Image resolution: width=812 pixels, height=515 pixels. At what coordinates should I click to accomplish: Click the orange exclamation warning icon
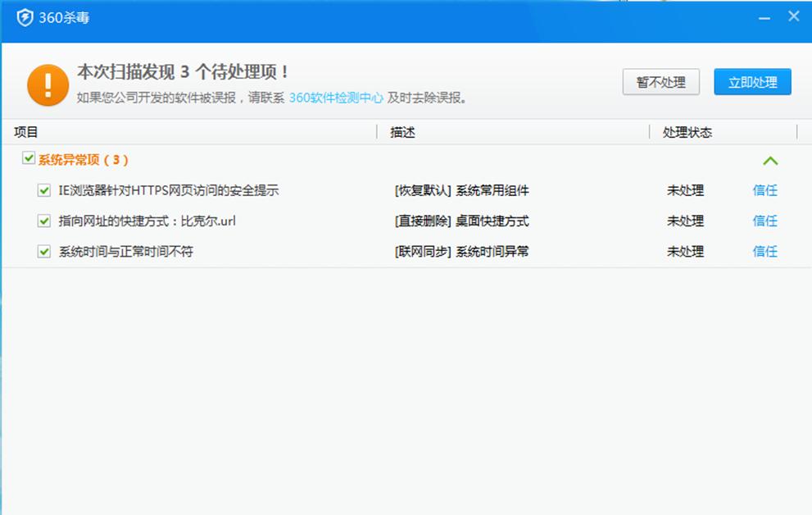coord(48,84)
